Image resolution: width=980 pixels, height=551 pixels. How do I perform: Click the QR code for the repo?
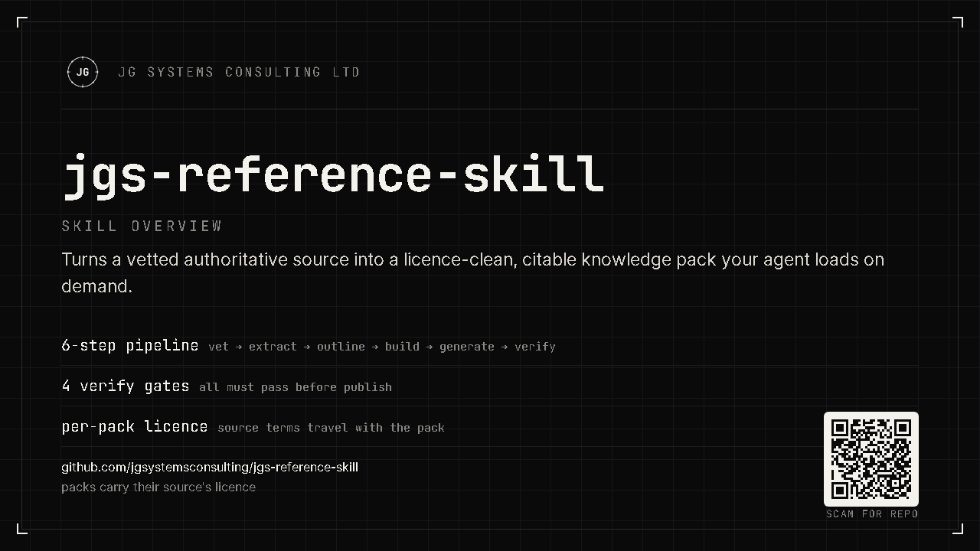871,459
